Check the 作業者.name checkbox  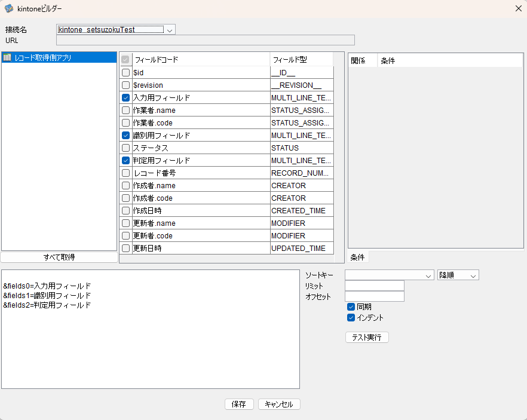(x=125, y=110)
